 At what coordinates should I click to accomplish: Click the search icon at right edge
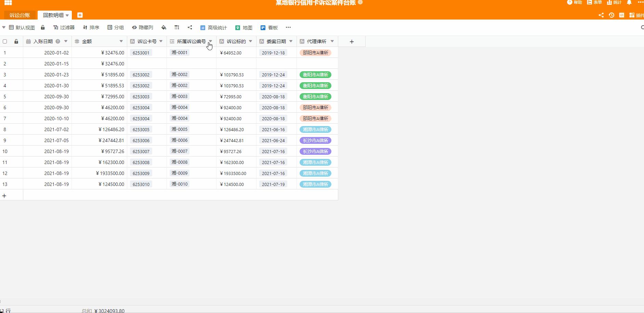click(x=642, y=27)
